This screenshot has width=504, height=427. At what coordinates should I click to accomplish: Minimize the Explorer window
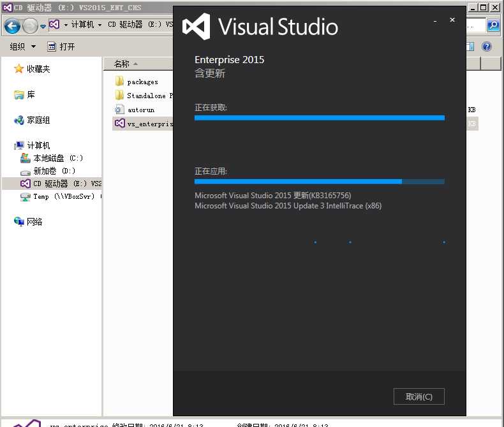[x=472, y=8]
